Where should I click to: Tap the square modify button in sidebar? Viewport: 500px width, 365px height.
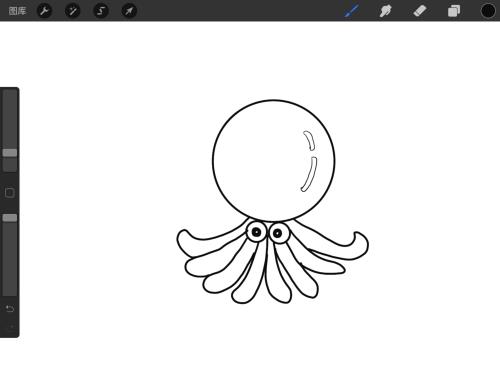[10, 193]
